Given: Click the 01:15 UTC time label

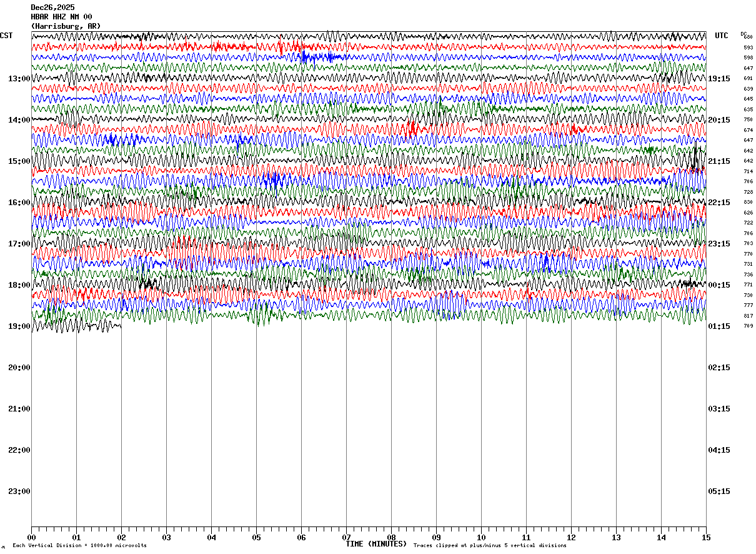Looking at the screenshot, I should tap(720, 326).
